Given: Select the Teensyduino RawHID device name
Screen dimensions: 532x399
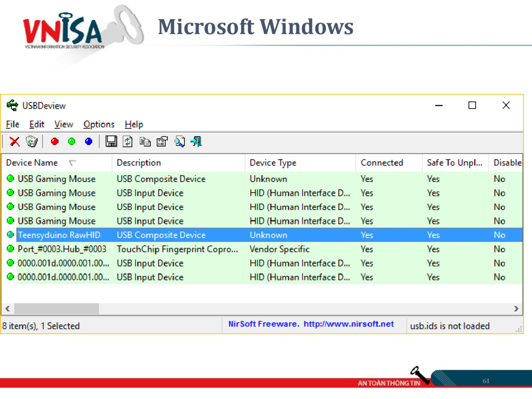Looking at the screenshot, I should (x=59, y=235).
